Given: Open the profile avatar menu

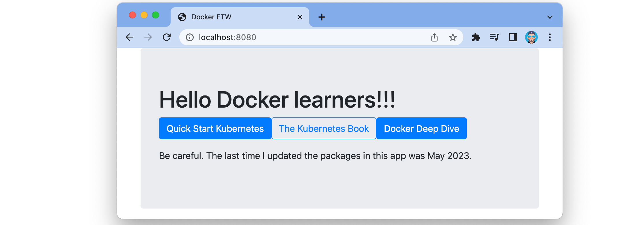Looking at the screenshot, I should tap(531, 37).
